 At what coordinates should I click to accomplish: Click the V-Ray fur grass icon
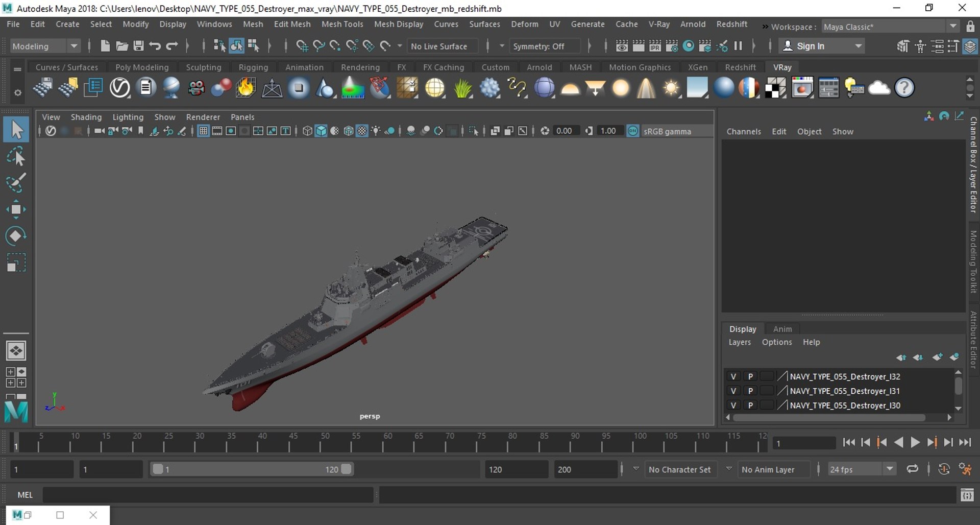coord(462,88)
